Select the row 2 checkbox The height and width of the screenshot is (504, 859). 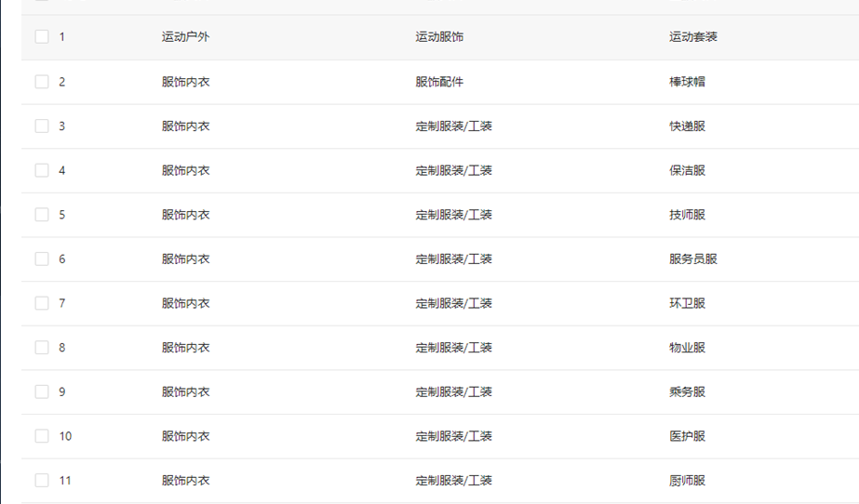point(42,82)
